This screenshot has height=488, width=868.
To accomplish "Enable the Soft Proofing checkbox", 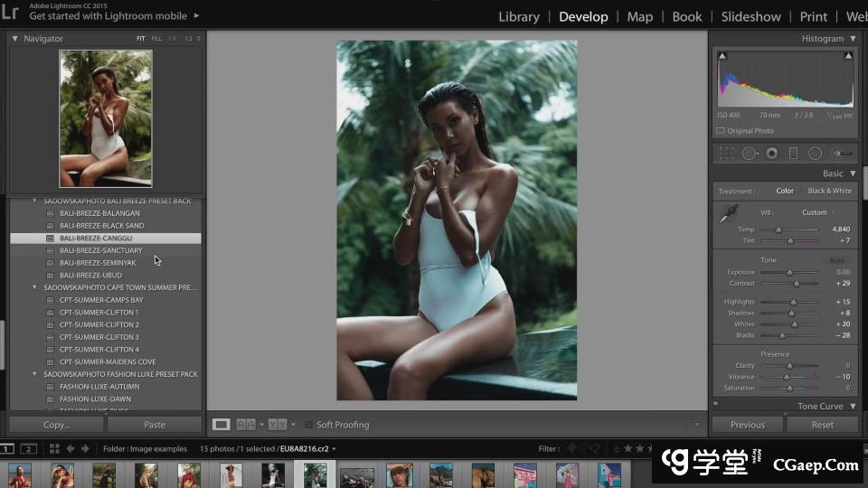I will (x=308, y=425).
